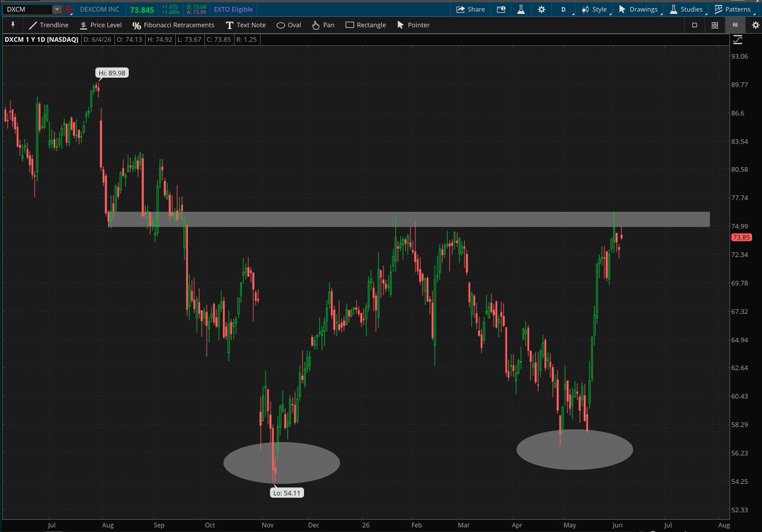This screenshot has width=762, height=532.
Task: Click the red 73.85 price axis marker
Action: pyautogui.click(x=741, y=237)
